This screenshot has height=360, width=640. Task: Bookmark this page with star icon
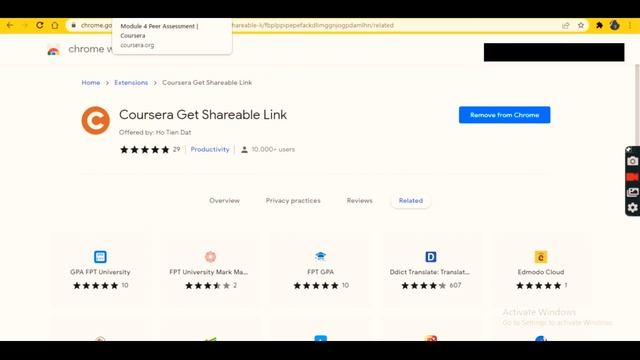pyautogui.click(x=581, y=25)
